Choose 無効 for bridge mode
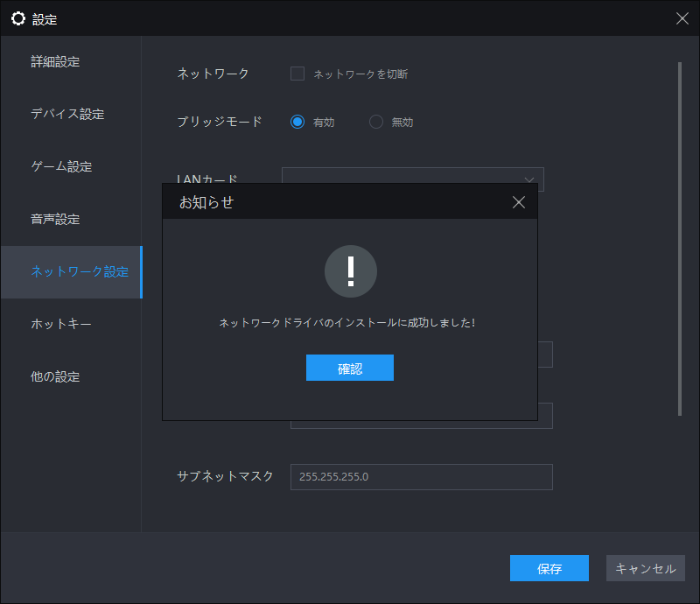Image resolution: width=700 pixels, height=604 pixels. pyautogui.click(x=376, y=123)
